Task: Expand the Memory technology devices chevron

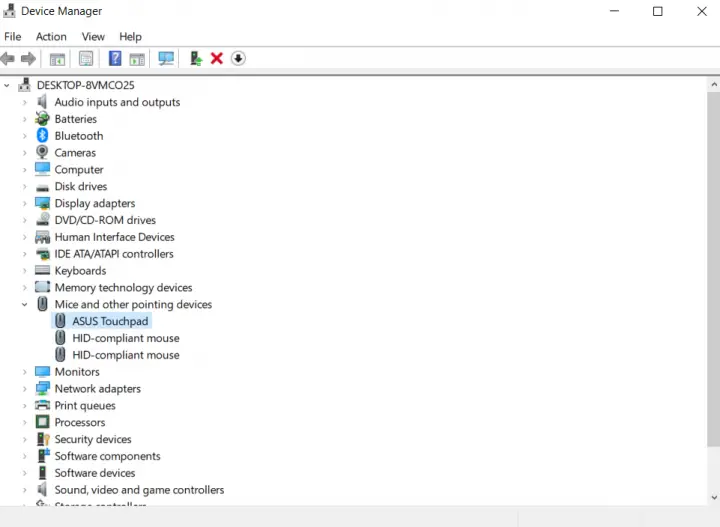Action: coord(24,287)
